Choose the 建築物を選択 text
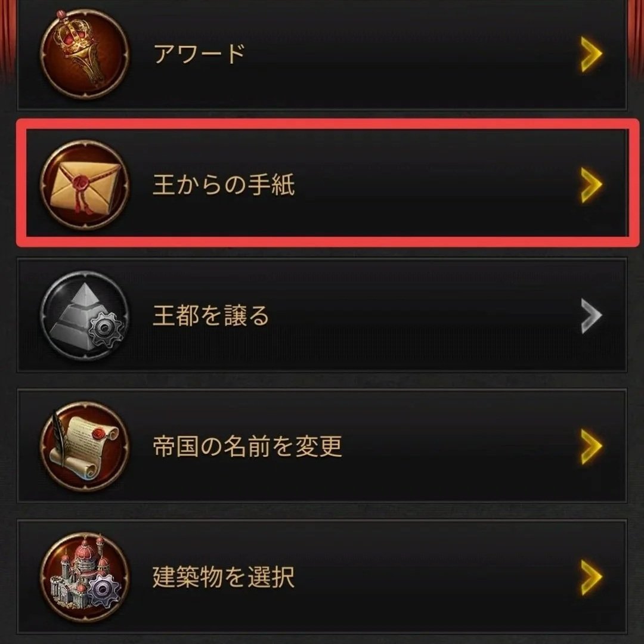 click(224, 577)
